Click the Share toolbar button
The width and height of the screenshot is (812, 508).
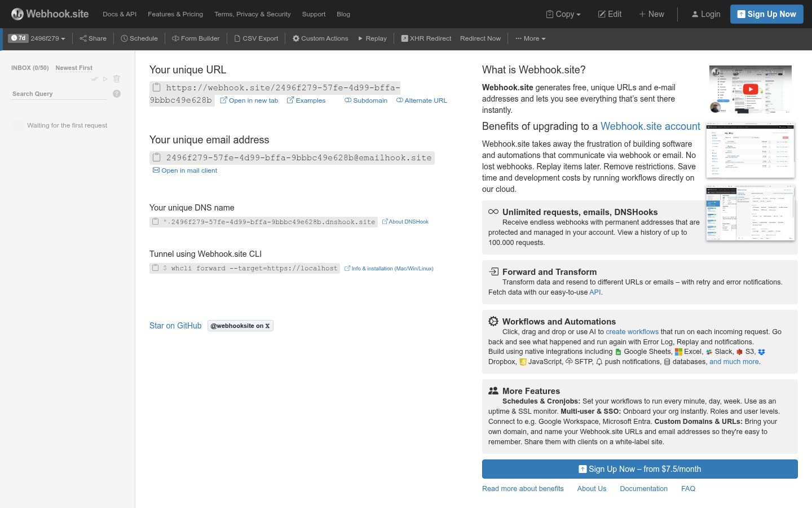(x=93, y=38)
